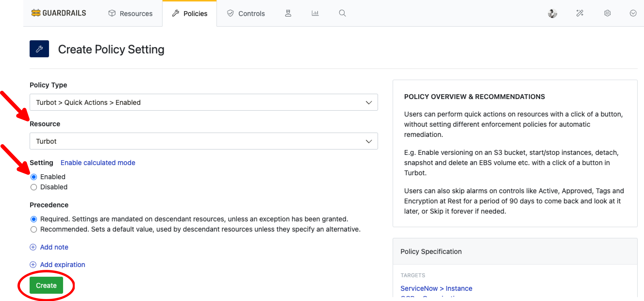
Task: Click the search magnifier icon
Action: pyautogui.click(x=342, y=13)
